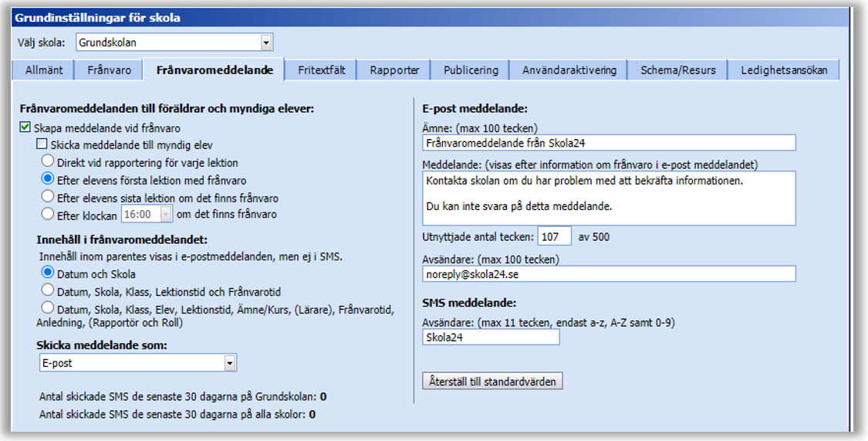Go to the Ledighetsansökan tab

click(784, 70)
